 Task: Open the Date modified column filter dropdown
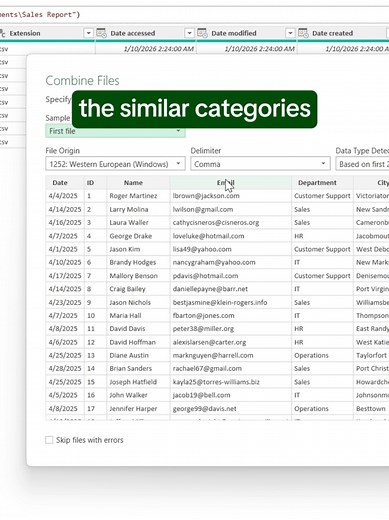290,33
